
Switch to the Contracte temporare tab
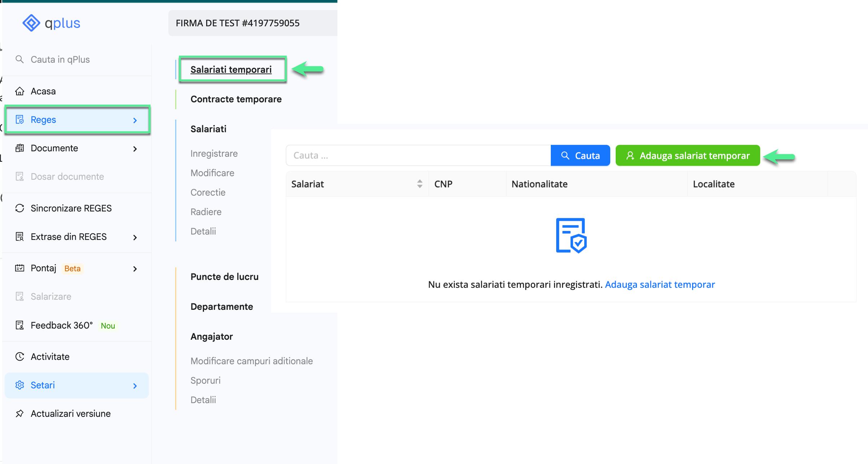coord(236,99)
